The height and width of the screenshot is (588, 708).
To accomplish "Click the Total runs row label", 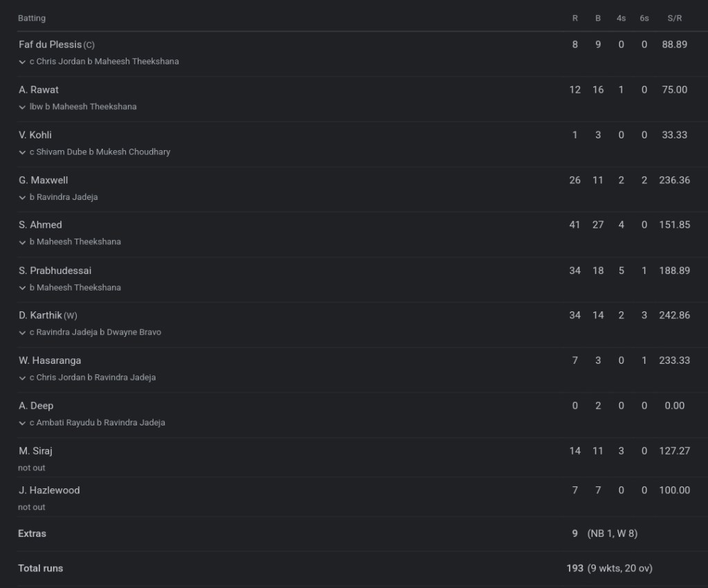I will click(40, 569).
